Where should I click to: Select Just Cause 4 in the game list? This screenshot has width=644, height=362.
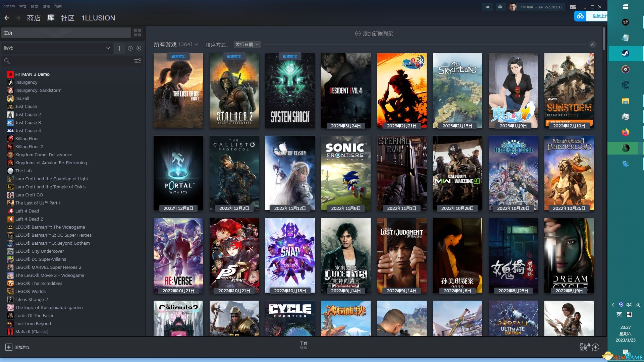click(28, 130)
